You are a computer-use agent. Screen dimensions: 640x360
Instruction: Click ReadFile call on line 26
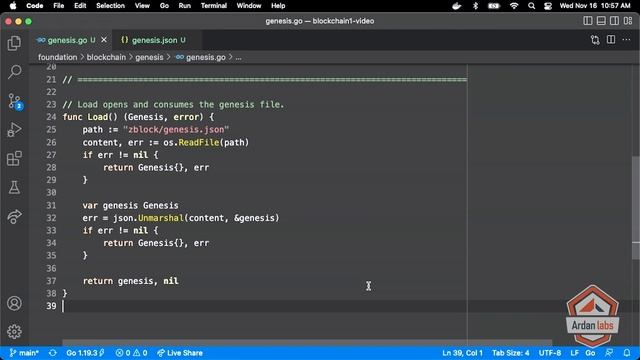pyautogui.click(x=199, y=142)
